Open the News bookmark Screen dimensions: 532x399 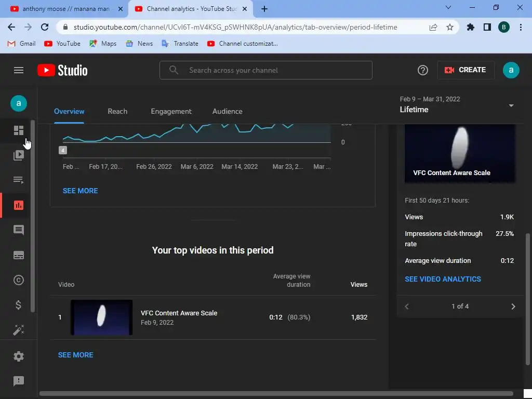click(139, 44)
